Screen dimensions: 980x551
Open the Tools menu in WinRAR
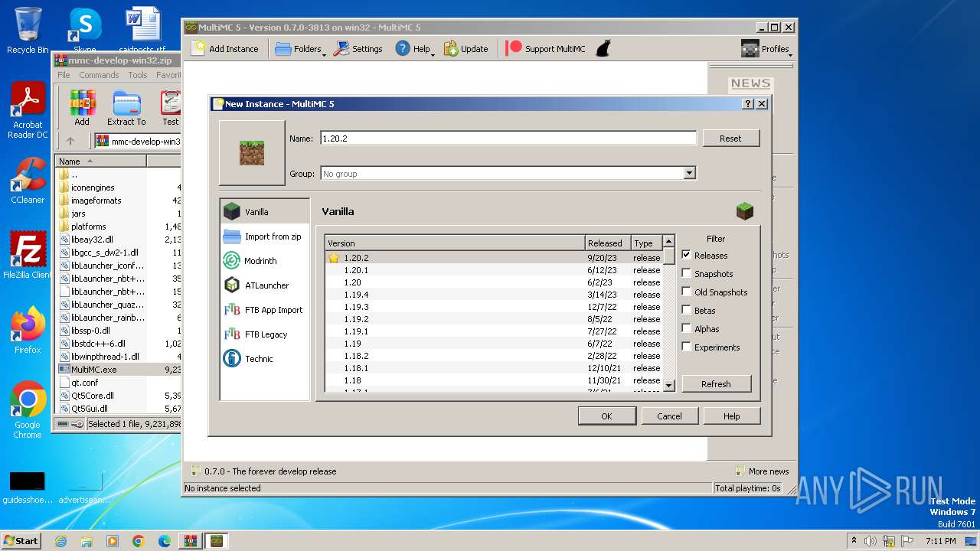point(138,75)
